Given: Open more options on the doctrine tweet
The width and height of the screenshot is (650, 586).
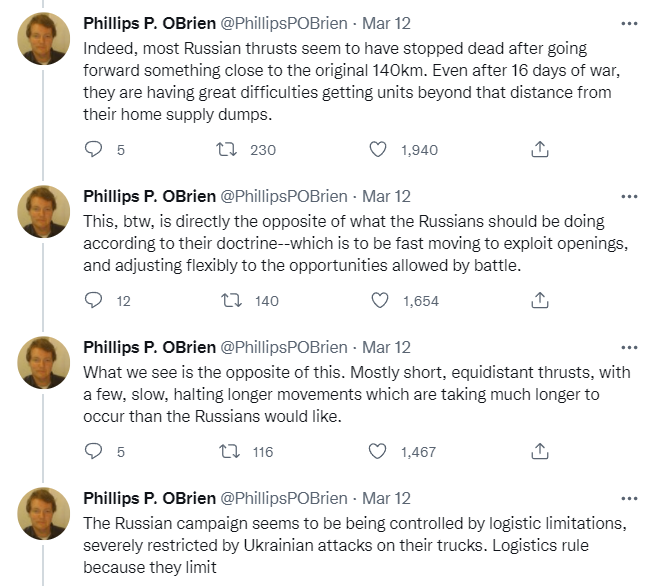Looking at the screenshot, I should pyautogui.click(x=628, y=196).
